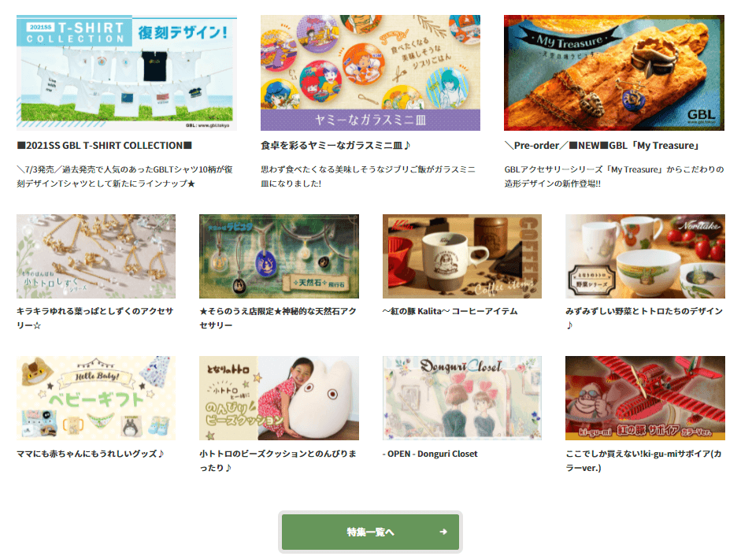Open the Donguri Closet illustration thumbnail
Image resolution: width=752 pixels, height=560 pixels.
pos(462,398)
